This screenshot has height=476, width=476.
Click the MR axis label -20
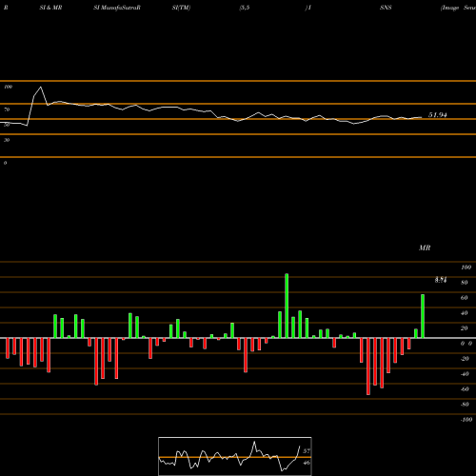(465, 359)
